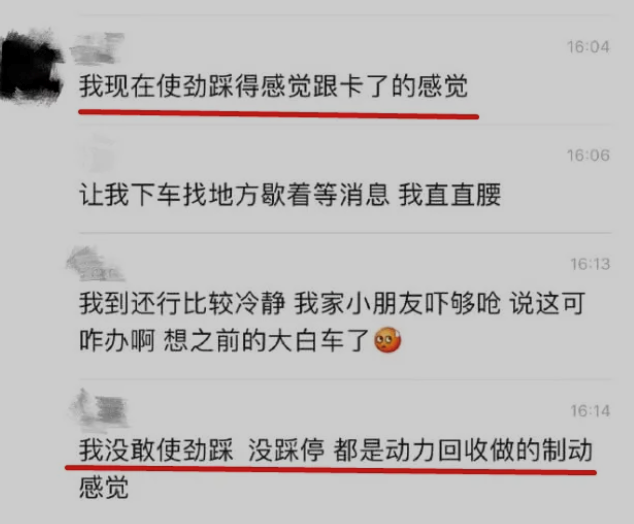Tap the trailing 感觉 on the last line
Screen dimensions: 634x524
tap(104, 487)
